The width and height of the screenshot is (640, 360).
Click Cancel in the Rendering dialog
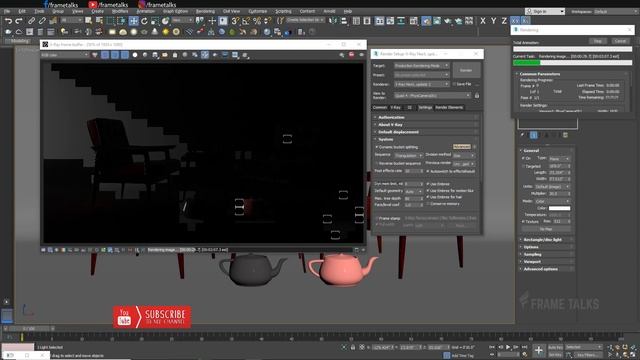point(620,41)
